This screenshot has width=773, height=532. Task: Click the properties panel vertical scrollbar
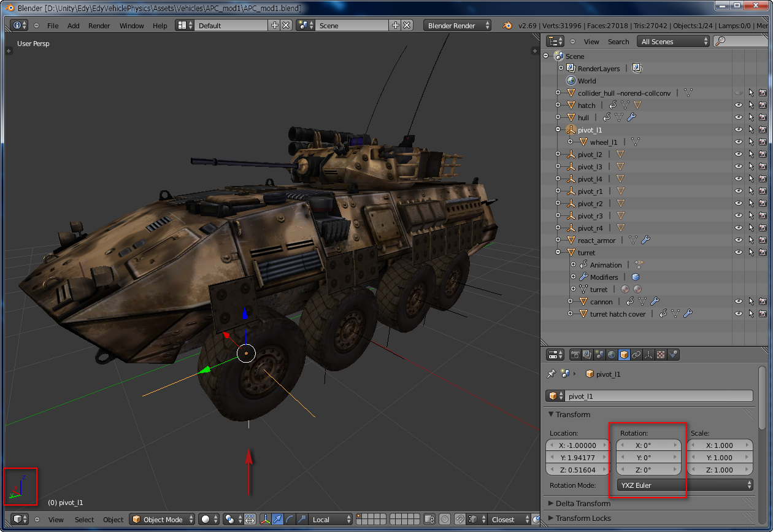[x=763, y=399]
